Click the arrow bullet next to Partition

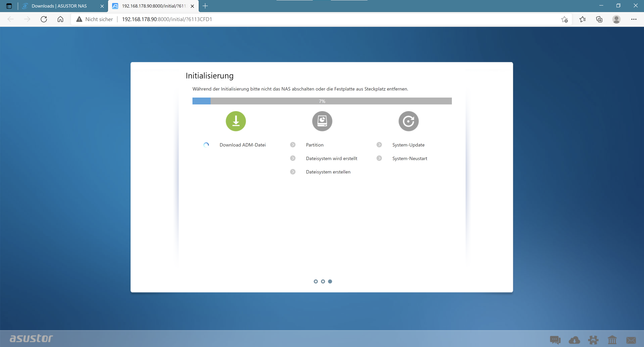[293, 145]
